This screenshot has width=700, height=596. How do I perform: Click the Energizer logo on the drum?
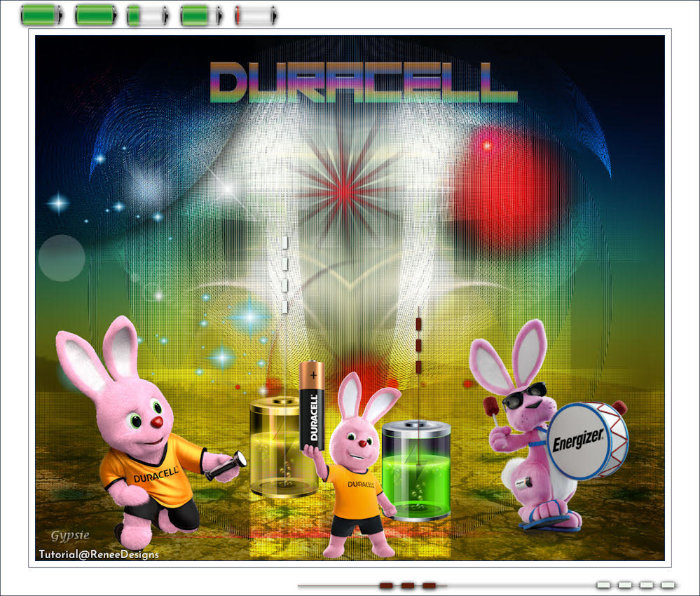[x=578, y=440]
